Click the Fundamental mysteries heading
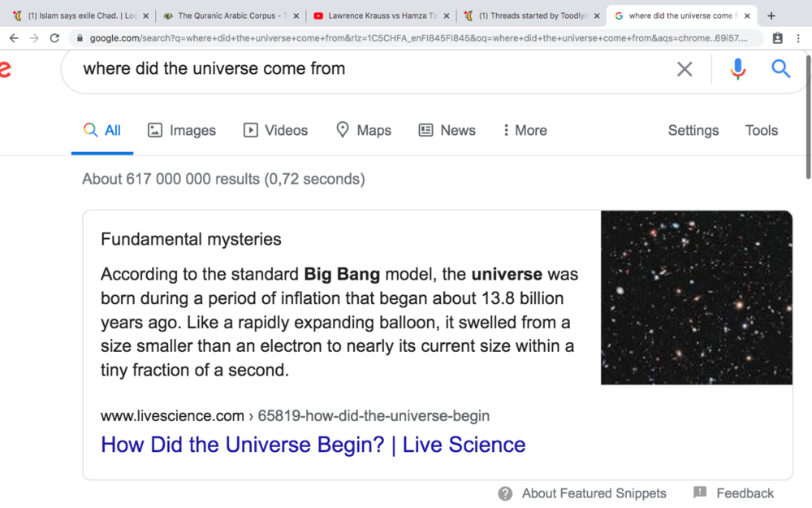This screenshot has height=508, width=812. pyautogui.click(x=191, y=239)
